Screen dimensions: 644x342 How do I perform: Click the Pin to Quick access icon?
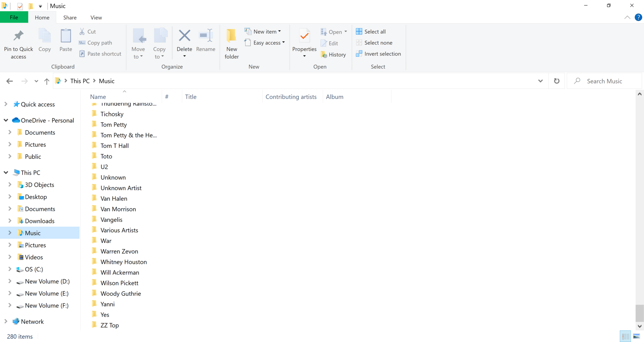(x=18, y=36)
